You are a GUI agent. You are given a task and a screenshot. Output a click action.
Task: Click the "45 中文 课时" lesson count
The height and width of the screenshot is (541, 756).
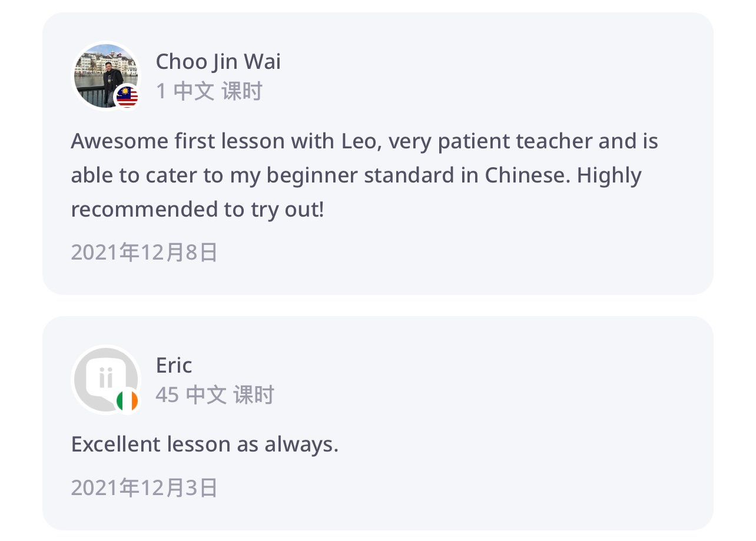coord(214,395)
